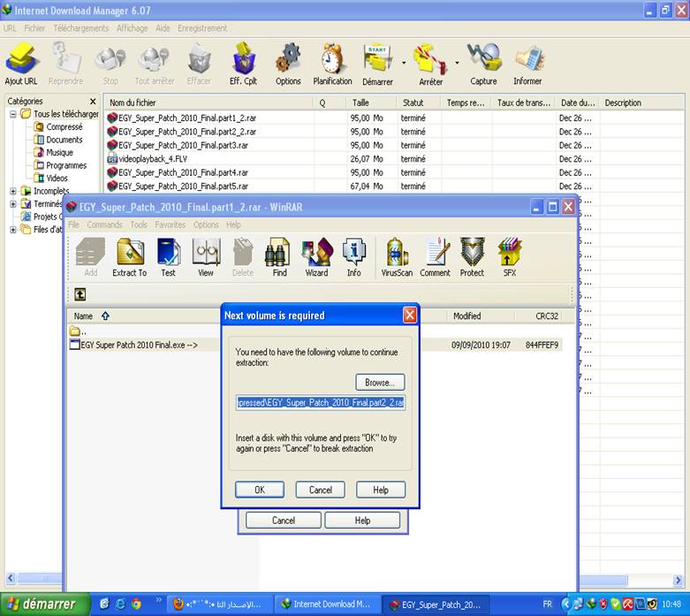Open Tools menu in WinRAR
The width and height of the screenshot is (690, 616).
click(x=139, y=224)
